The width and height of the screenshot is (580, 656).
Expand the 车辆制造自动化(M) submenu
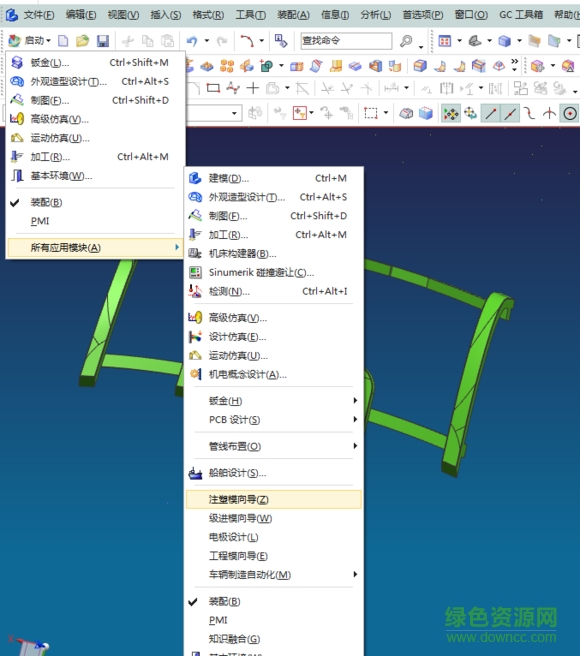point(274,574)
